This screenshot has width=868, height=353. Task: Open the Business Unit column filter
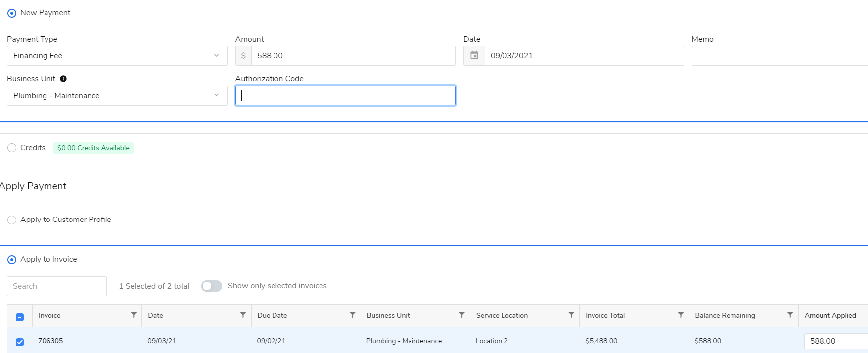[462, 315]
